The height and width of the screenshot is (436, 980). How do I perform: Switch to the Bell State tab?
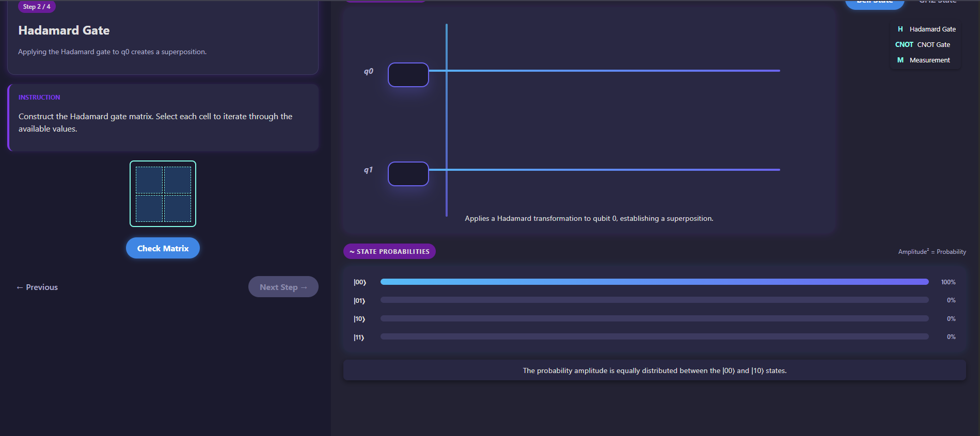point(874,3)
